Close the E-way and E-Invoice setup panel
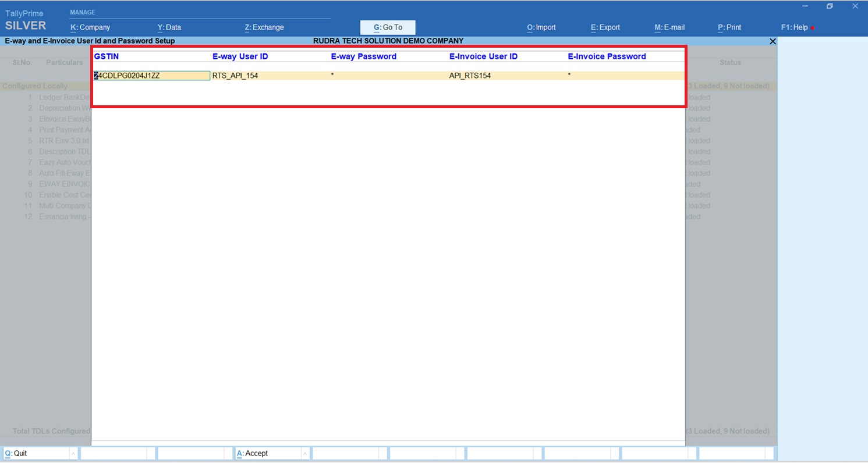The image size is (868, 463). pyautogui.click(x=773, y=41)
